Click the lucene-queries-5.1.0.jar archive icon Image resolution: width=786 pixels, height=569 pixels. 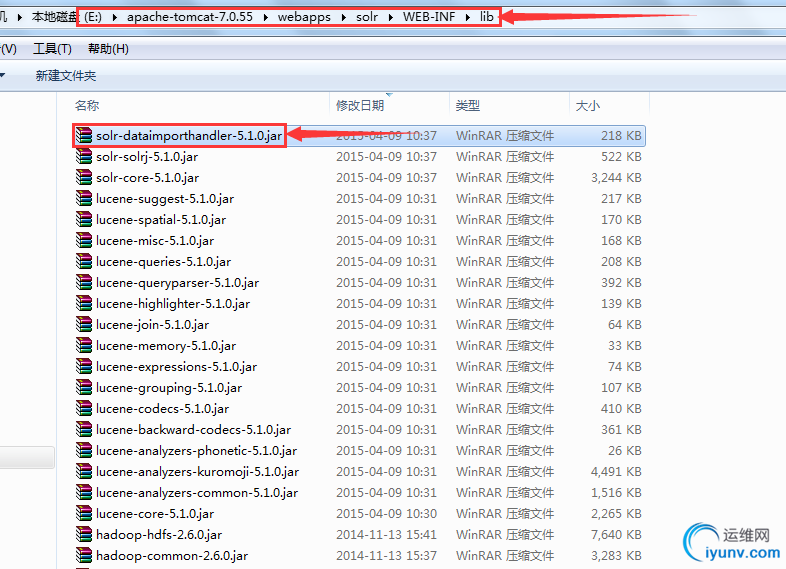[84, 262]
